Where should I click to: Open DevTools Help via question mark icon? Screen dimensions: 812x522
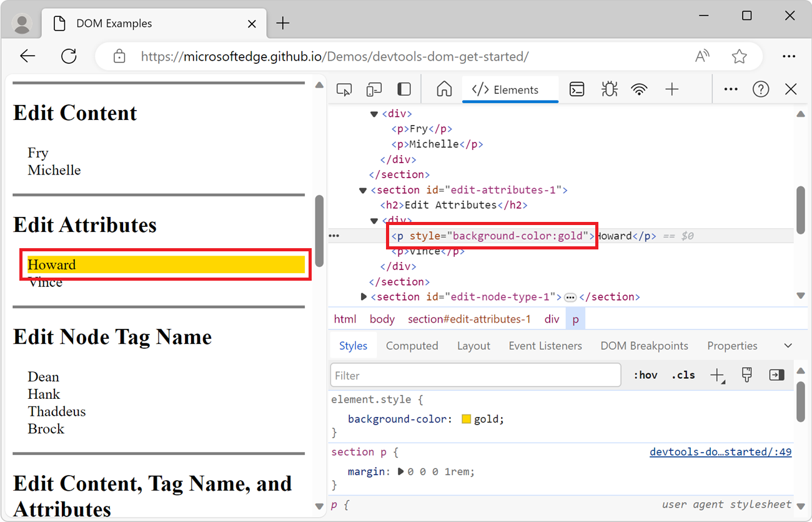click(761, 89)
